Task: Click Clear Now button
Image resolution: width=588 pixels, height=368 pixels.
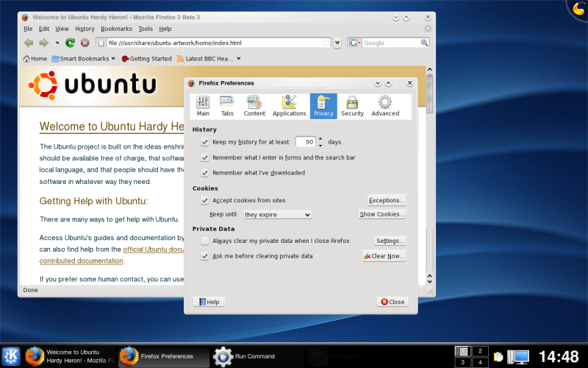Action: [384, 256]
